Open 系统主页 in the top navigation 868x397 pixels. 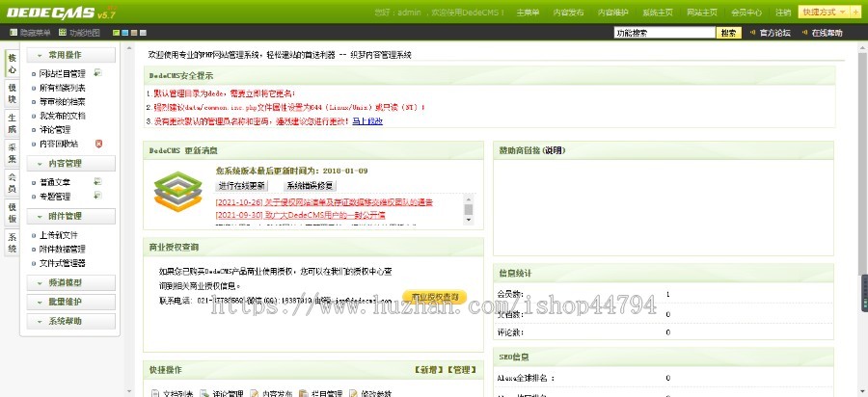[x=658, y=13]
